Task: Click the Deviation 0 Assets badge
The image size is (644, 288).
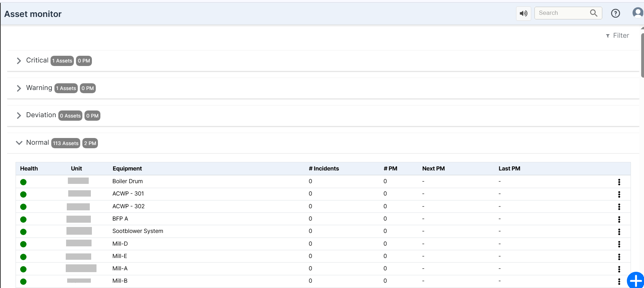Action: (x=70, y=116)
